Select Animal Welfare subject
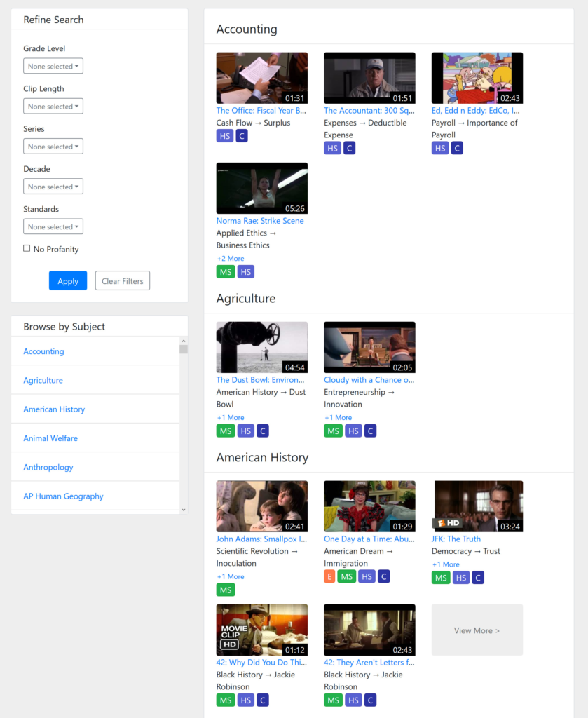The width and height of the screenshot is (588, 718). tap(50, 438)
